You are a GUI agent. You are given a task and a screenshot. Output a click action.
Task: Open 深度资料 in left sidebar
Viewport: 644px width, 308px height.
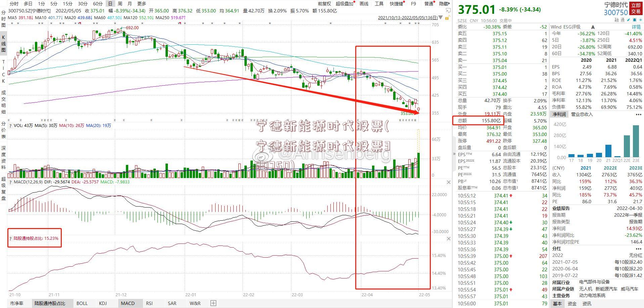(x=3, y=158)
